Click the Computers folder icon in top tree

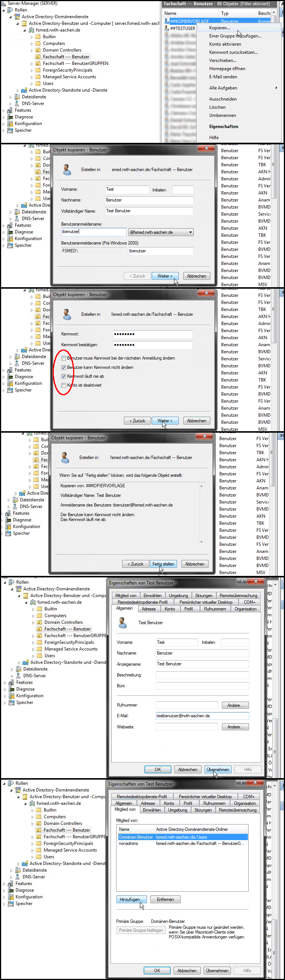point(38,43)
